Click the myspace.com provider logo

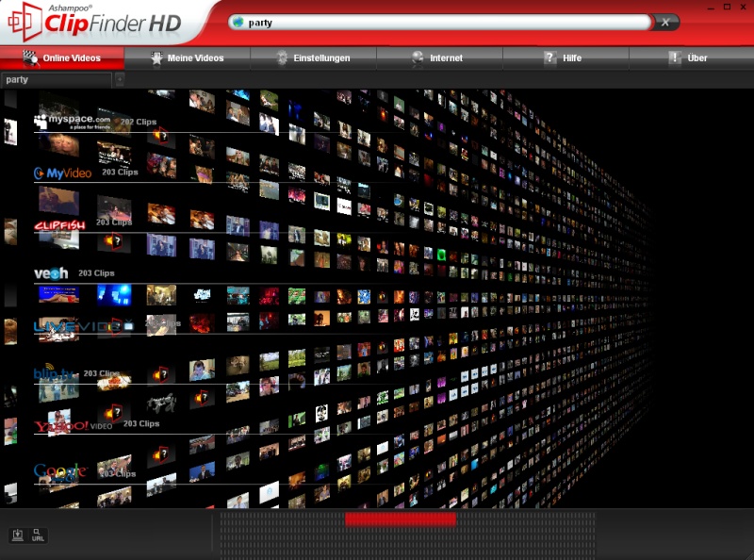pos(73,121)
